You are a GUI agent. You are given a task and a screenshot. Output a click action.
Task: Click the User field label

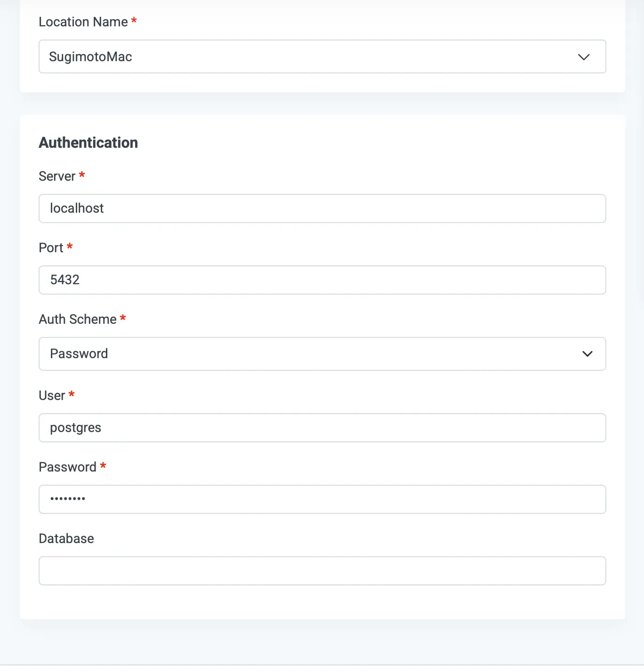52,396
